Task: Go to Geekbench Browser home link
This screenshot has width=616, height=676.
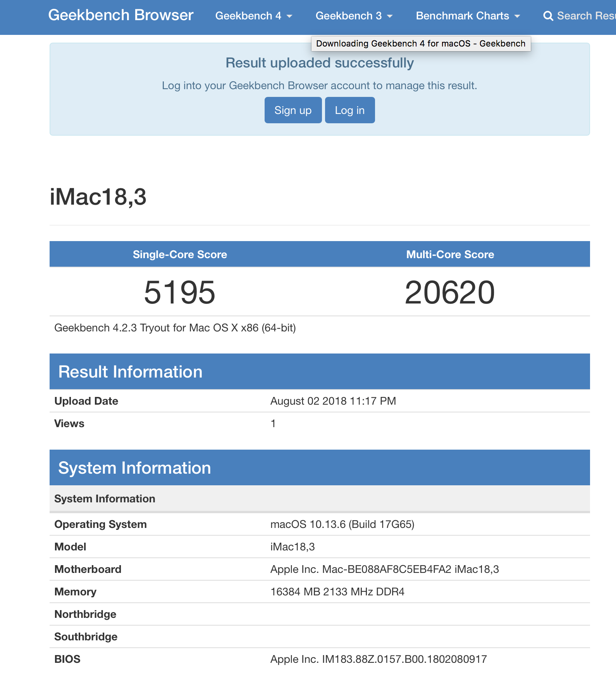Action: (x=120, y=15)
